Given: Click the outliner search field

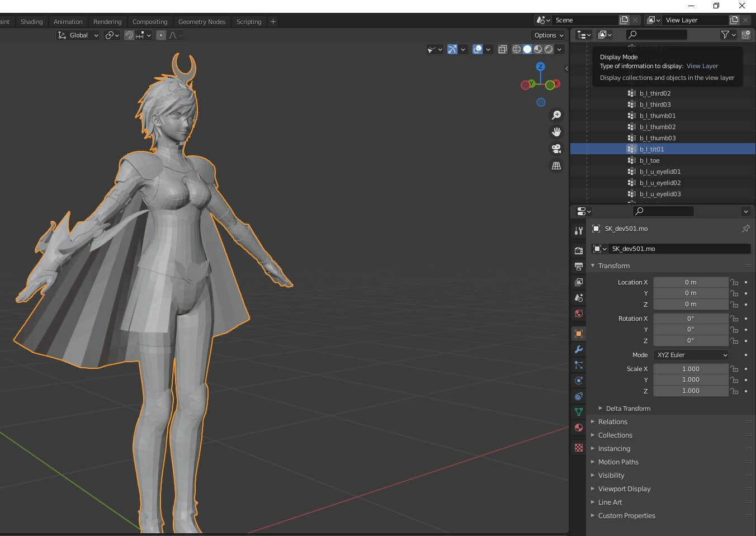Looking at the screenshot, I should point(656,35).
